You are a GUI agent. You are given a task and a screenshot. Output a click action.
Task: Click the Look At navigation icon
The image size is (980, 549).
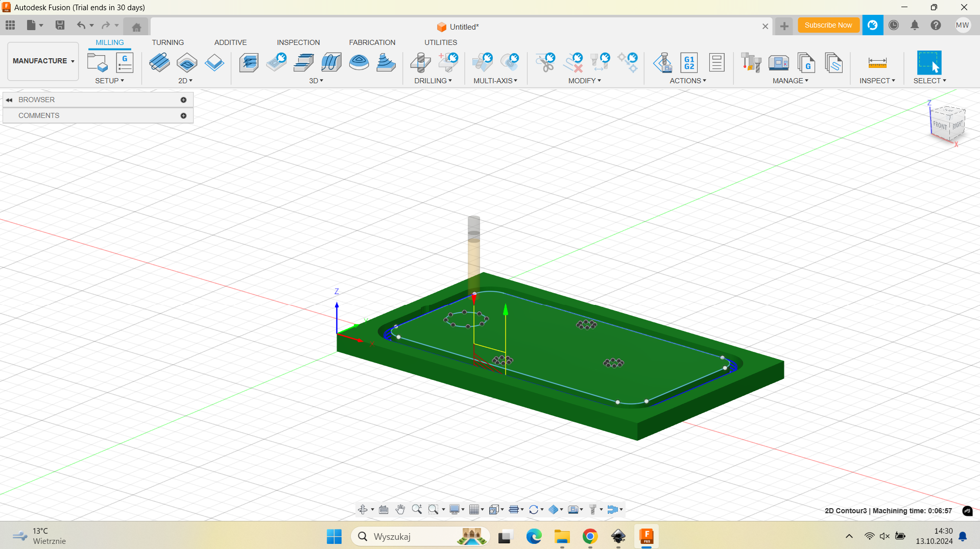tap(384, 509)
